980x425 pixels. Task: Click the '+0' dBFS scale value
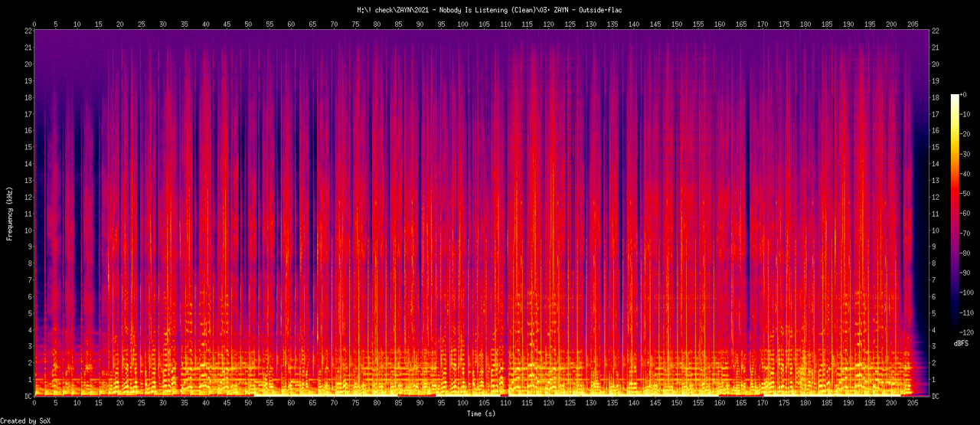pos(965,94)
